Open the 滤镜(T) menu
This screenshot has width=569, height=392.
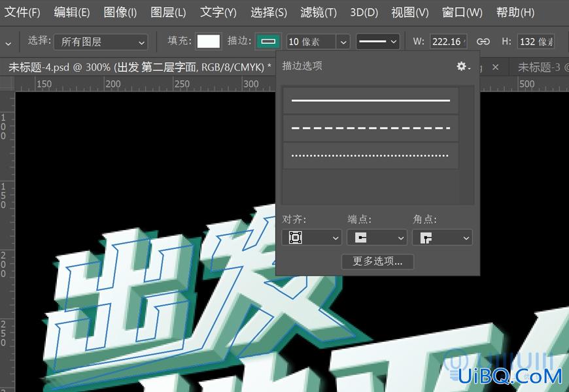(319, 12)
